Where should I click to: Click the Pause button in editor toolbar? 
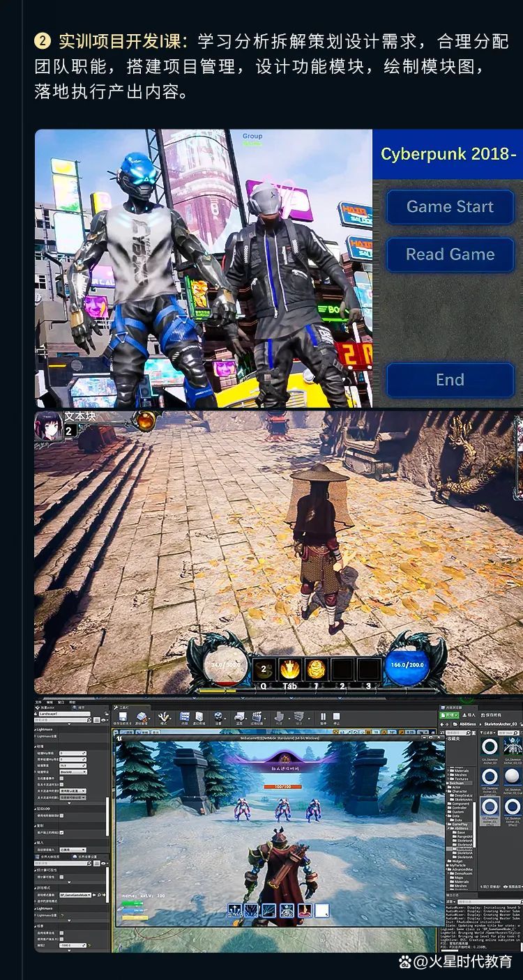(x=323, y=718)
